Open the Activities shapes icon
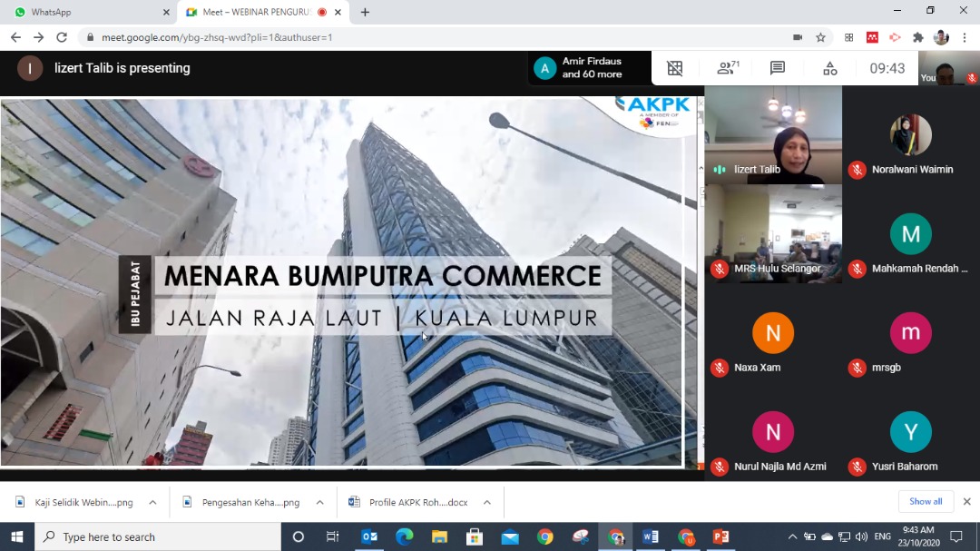 point(830,68)
